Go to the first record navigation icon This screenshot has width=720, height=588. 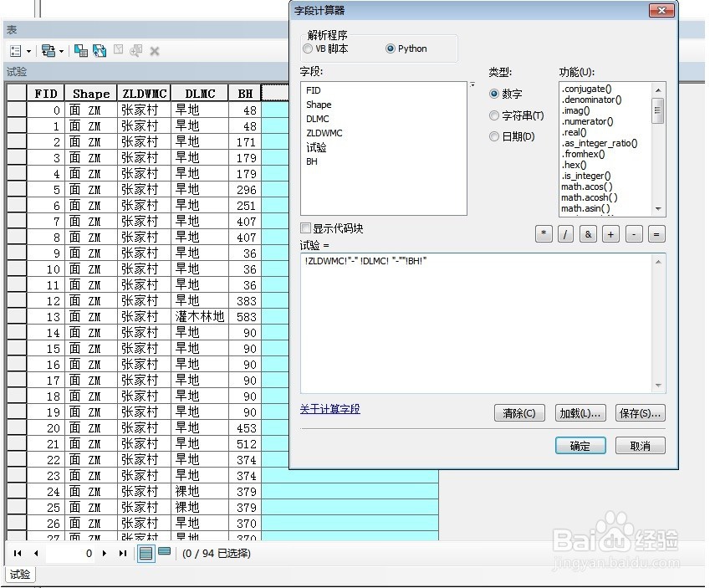point(17,553)
